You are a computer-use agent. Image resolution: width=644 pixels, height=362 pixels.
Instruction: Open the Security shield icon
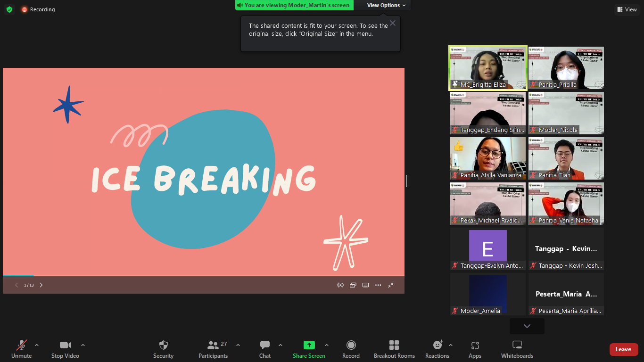(x=163, y=346)
